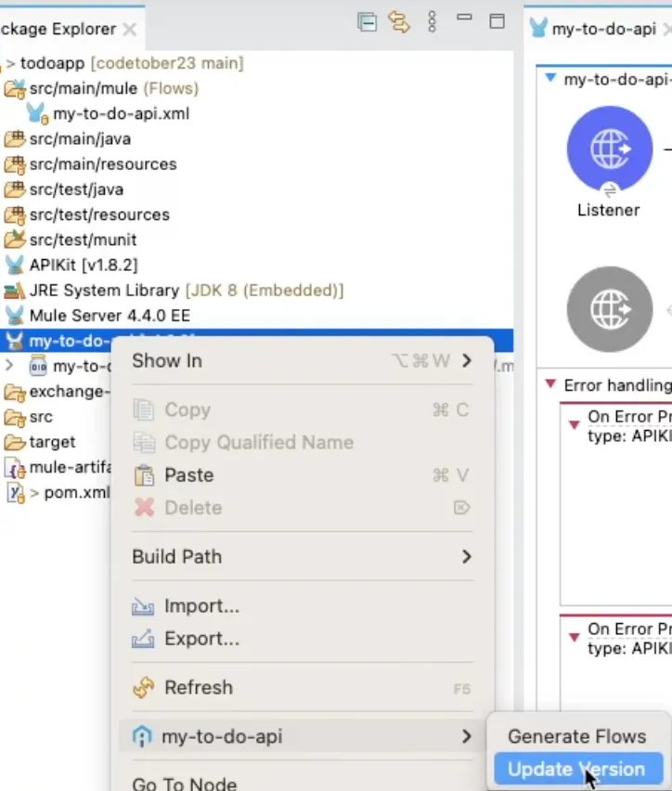
Task: Select the src/test/munit label
Action: click(x=83, y=240)
